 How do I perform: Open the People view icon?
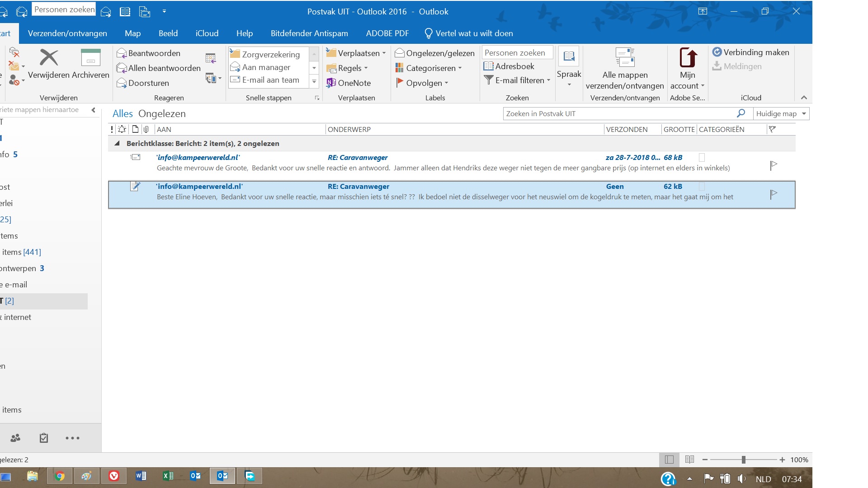click(15, 438)
